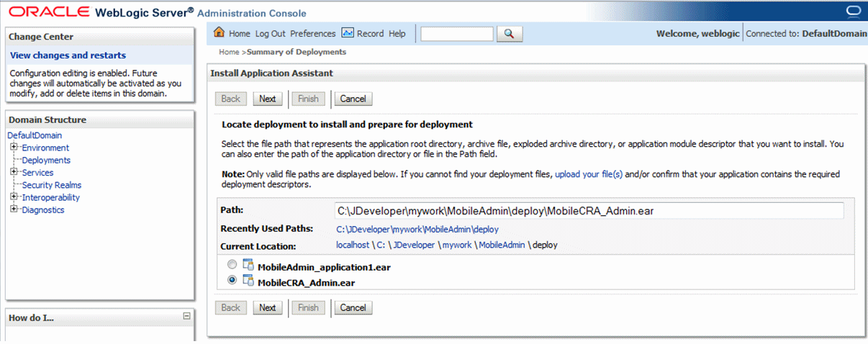Screen dimensions: 868x344
Task: Click the top Finish button
Action: (308, 99)
